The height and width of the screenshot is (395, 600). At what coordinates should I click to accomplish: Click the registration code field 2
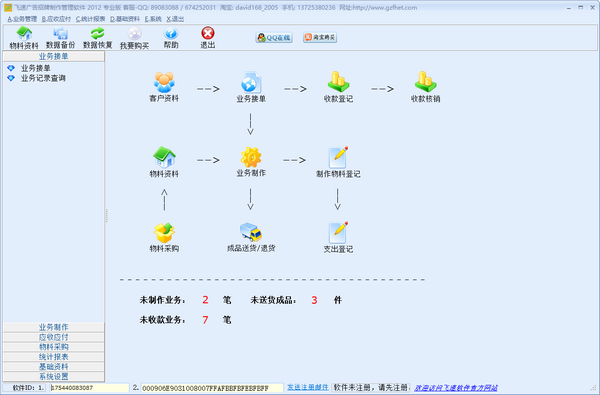point(212,388)
